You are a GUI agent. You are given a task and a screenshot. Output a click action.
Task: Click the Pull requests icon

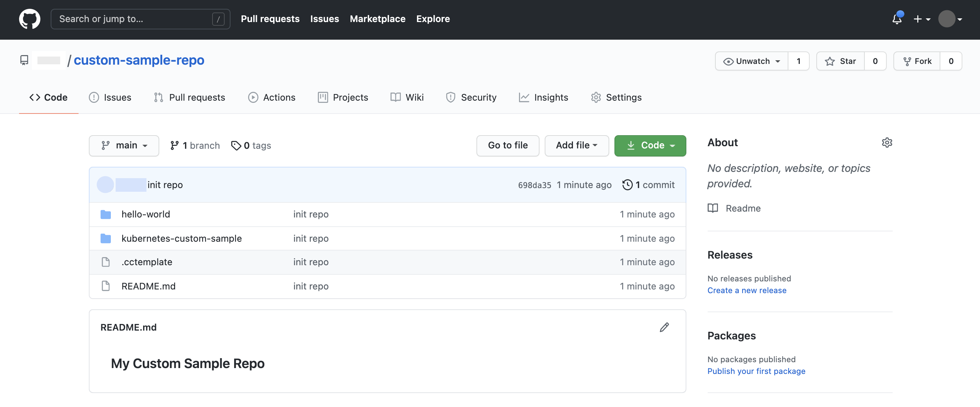158,97
